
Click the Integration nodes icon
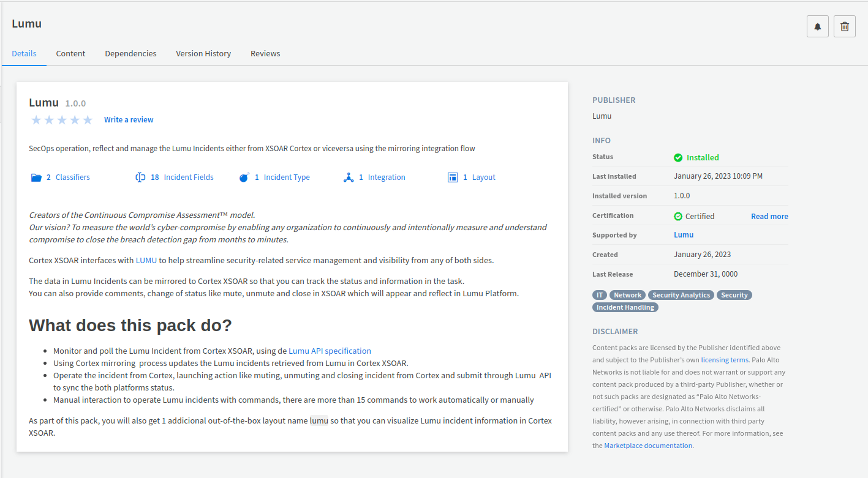(349, 177)
